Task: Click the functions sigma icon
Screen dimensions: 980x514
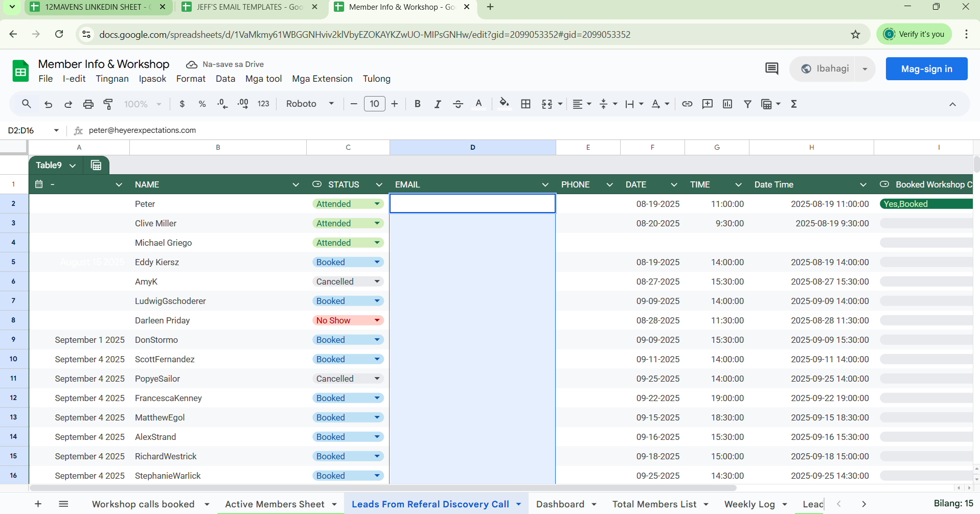Action: click(x=794, y=104)
